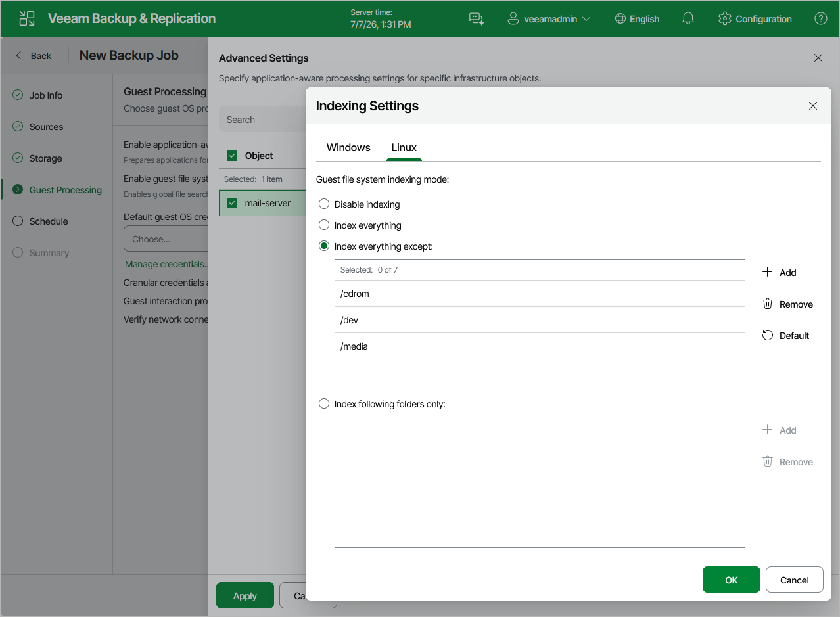This screenshot has width=840, height=617.
Task: Open the Storage step
Action: [x=45, y=158]
